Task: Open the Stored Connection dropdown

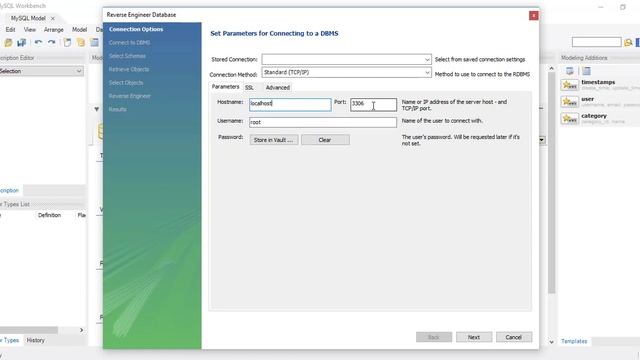Action: (x=427, y=60)
